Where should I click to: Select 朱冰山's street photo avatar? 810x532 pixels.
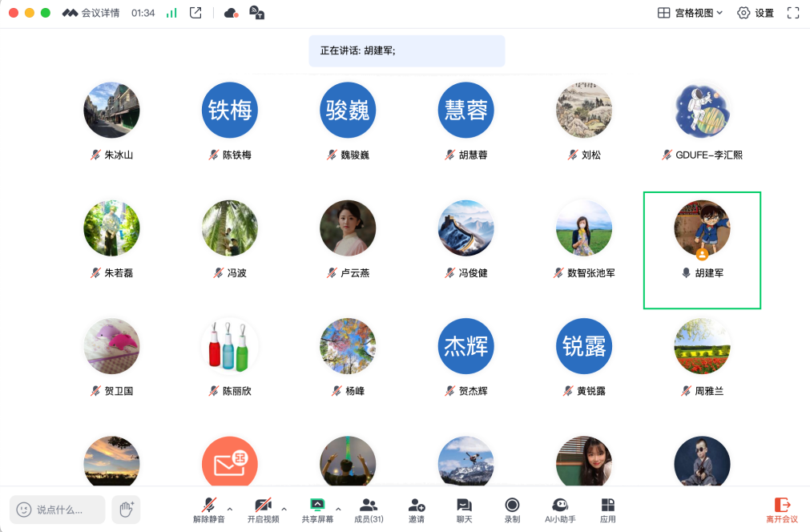111,110
